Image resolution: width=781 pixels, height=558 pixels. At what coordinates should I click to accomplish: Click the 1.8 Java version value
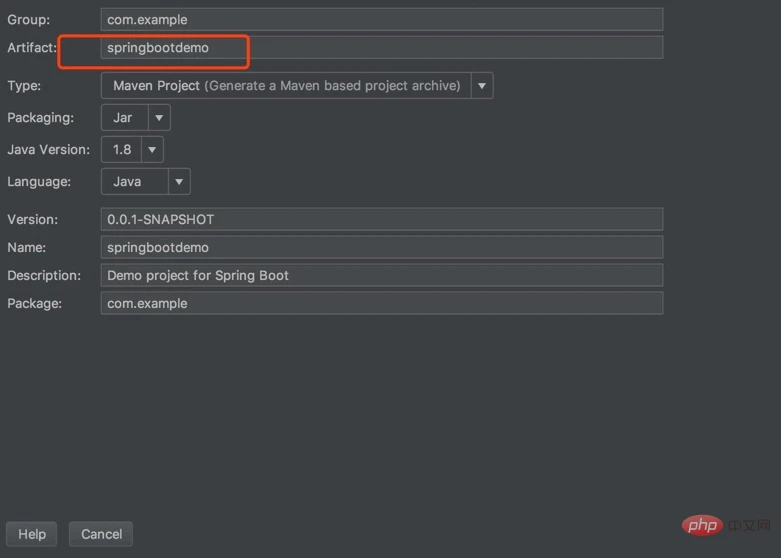(x=122, y=149)
